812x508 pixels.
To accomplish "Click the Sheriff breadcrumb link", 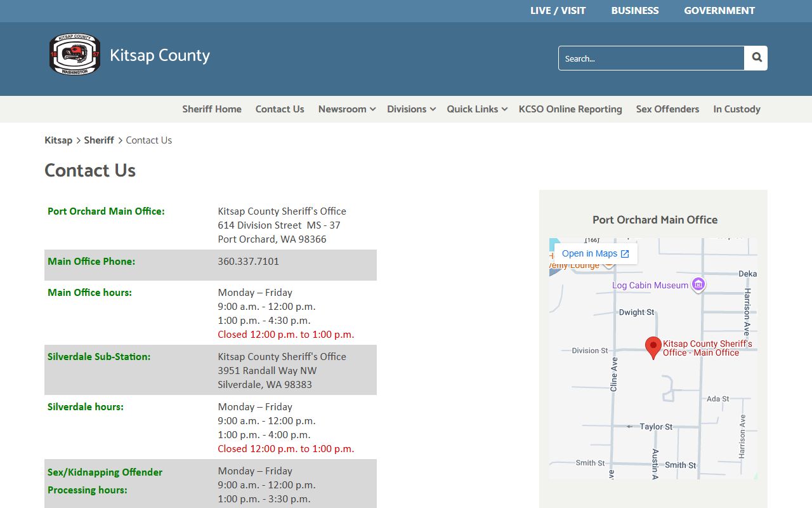I will (x=99, y=140).
